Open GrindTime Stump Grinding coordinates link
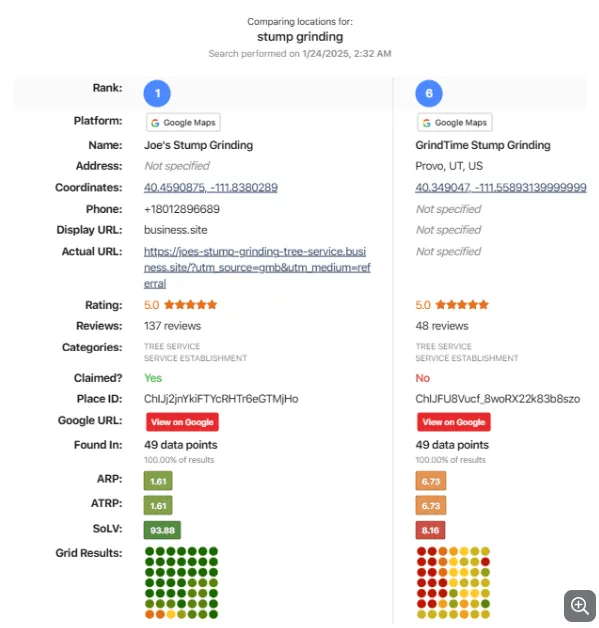The image size is (599, 628). click(x=501, y=187)
